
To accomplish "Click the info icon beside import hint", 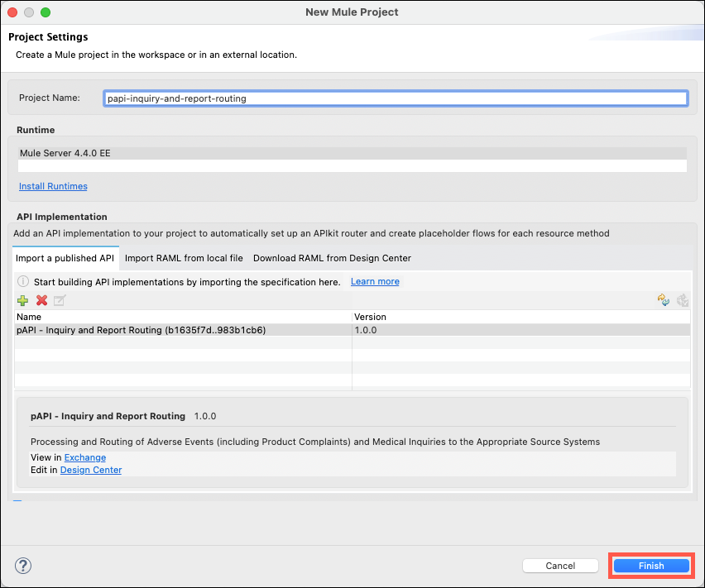I will point(23,282).
